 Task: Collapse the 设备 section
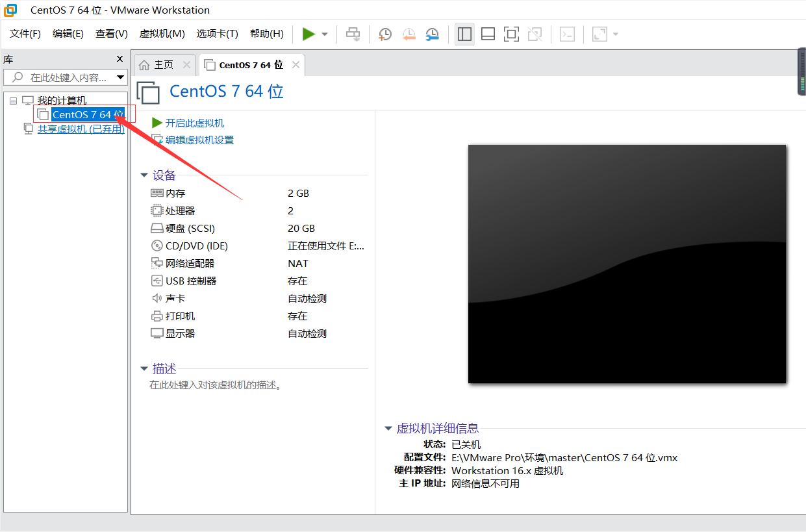click(144, 175)
